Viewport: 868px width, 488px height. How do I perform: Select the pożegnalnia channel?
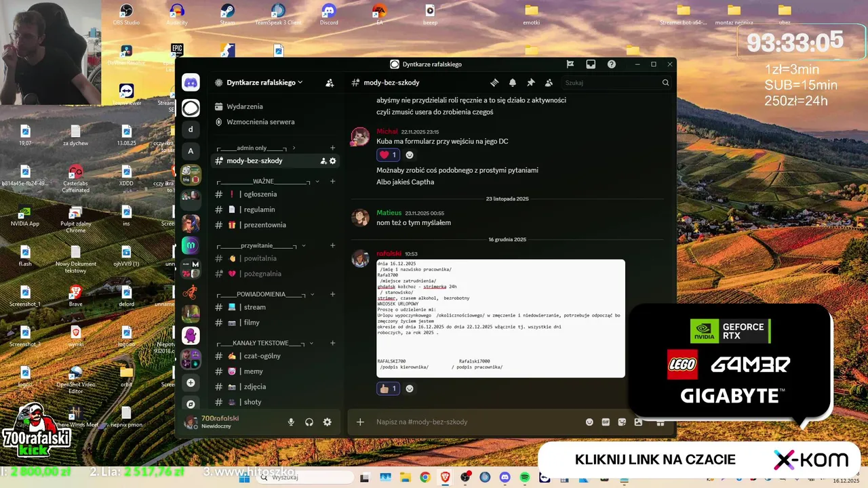tap(275, 274)
